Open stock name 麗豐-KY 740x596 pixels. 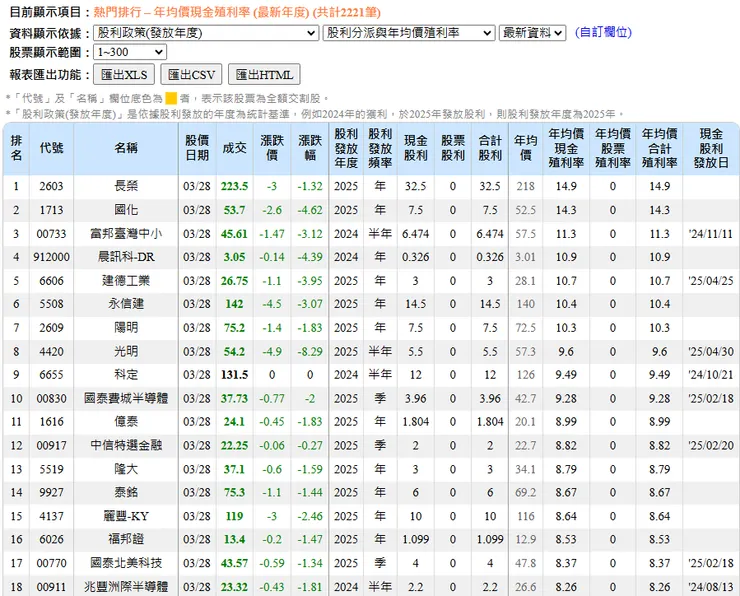tap(126, 516)
